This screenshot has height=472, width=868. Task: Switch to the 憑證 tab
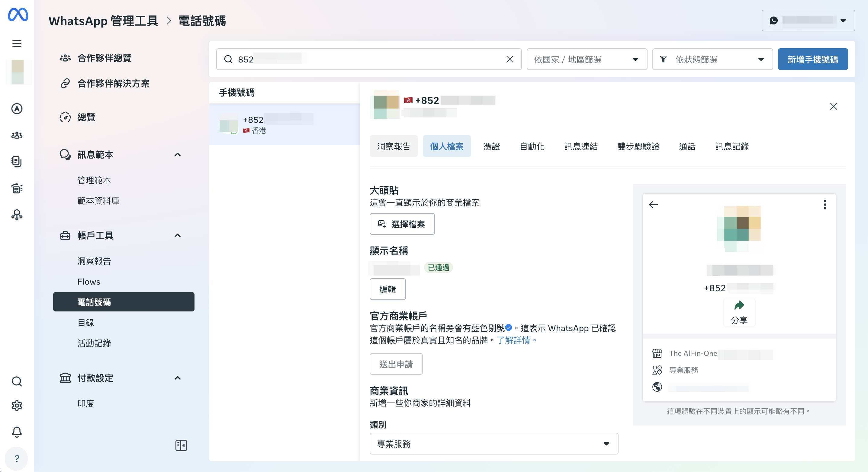pos(491,146)
